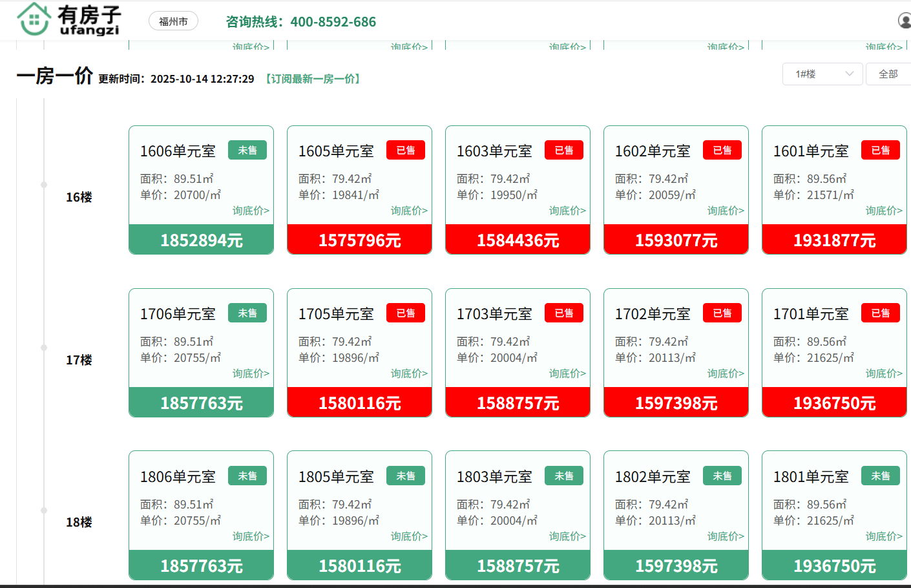Jump to 17楼 on floor timeline
911x588 pixels.
click(x=79, y=360)
